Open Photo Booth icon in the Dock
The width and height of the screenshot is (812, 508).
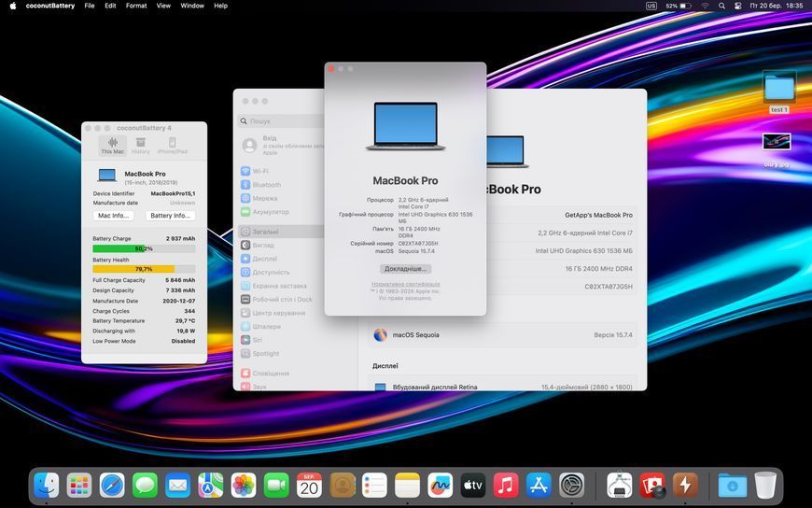[x=652, y=486]
